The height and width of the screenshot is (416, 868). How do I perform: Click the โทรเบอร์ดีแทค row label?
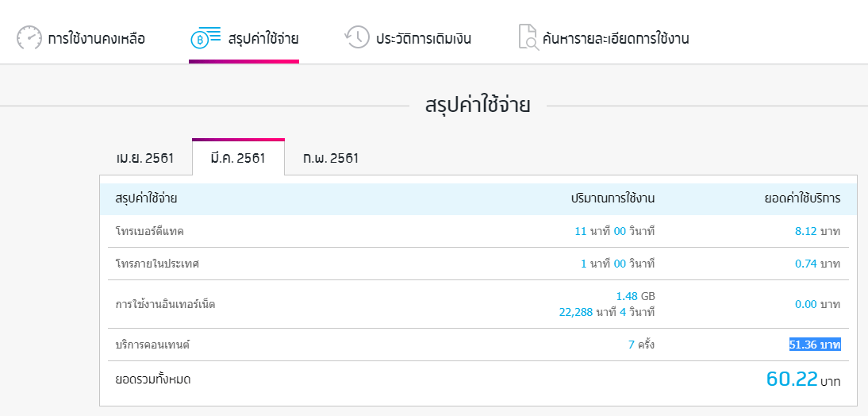pyautogui.click(x=150, y=232)
